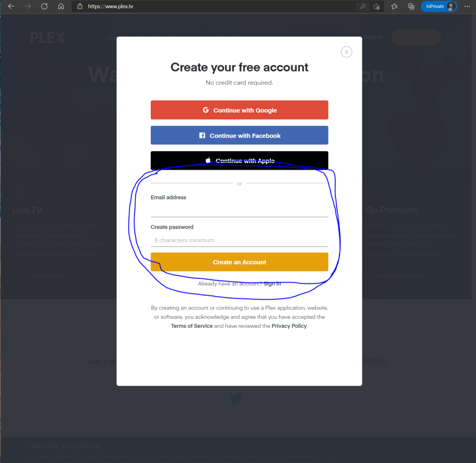
Task: Open the Favorites list icon
Action: 394,6
